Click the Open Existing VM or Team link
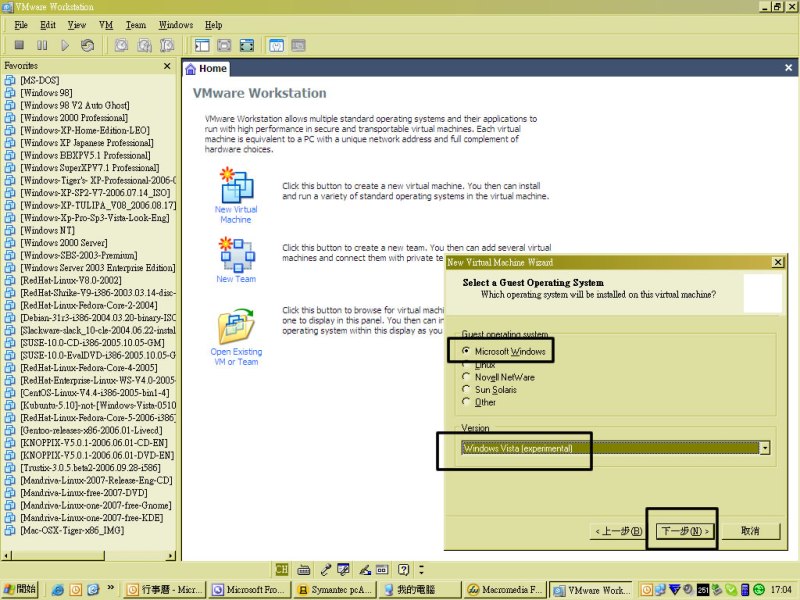This screenshot has height=600, width=800. click(236, 357)
